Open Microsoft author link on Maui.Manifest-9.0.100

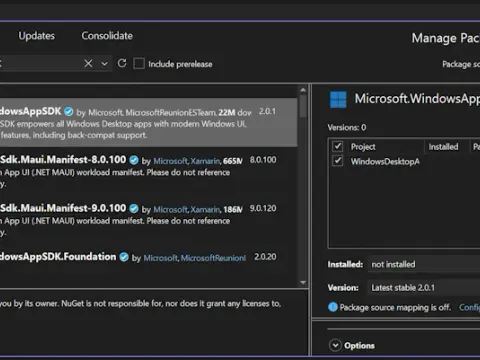171,210
